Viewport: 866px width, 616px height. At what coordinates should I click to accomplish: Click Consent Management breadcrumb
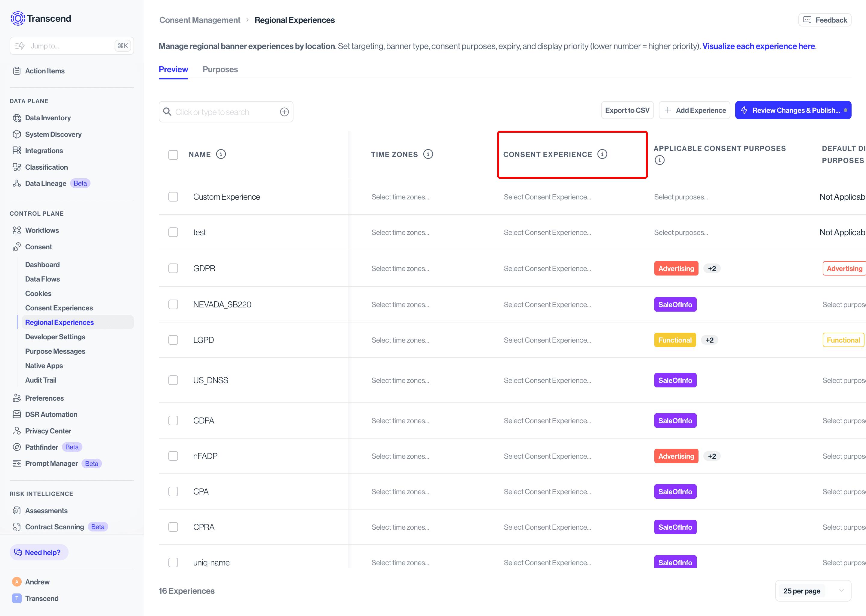pyautogui.click(x=199, y=20)
